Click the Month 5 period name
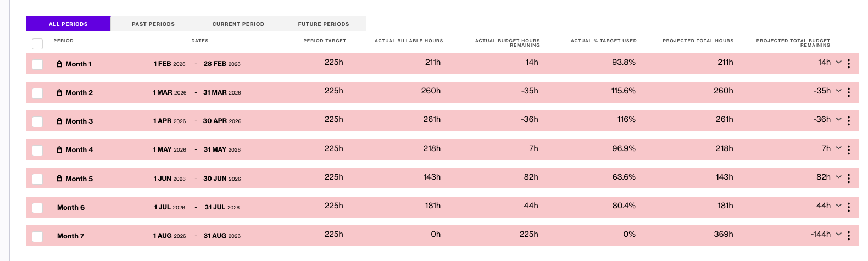 pos(79,179)
